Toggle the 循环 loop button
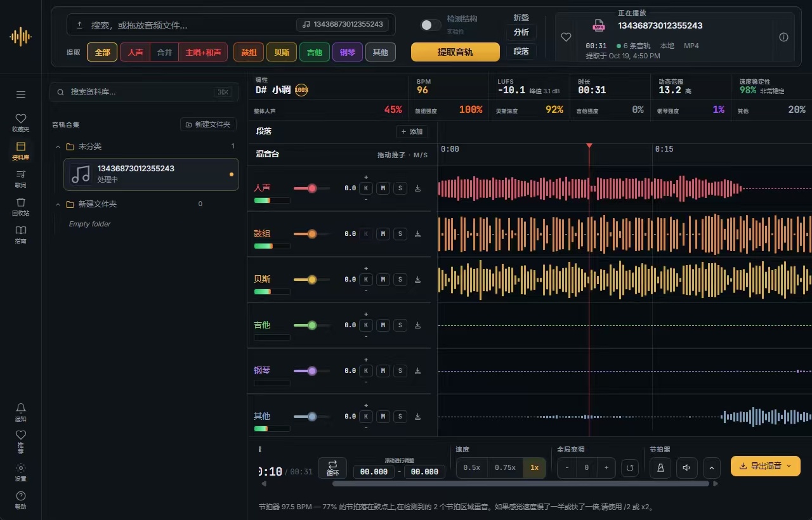 332,468
